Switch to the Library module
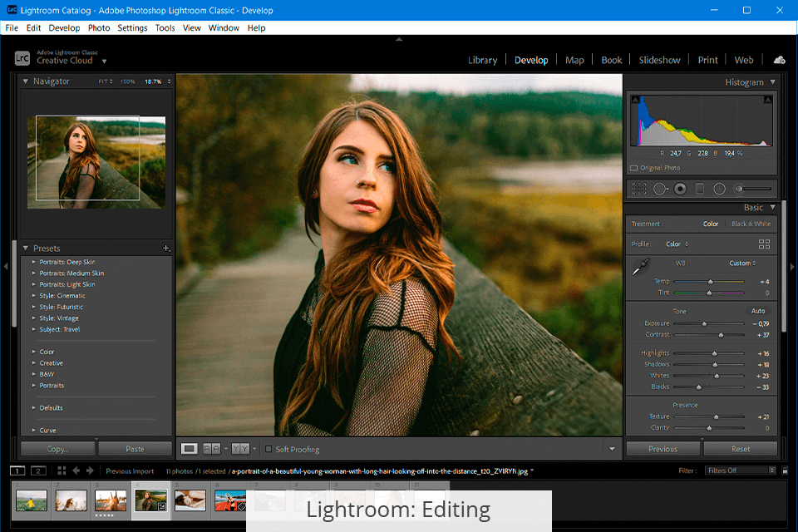 click(x=482, y=60)
